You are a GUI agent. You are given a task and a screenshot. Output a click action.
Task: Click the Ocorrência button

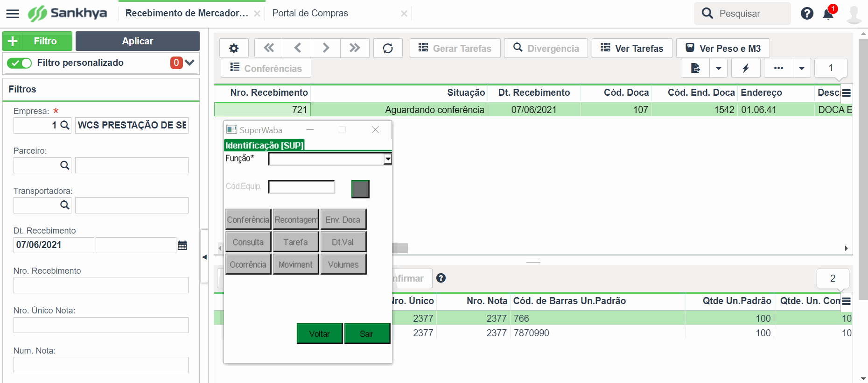click(x=248, y=264)
